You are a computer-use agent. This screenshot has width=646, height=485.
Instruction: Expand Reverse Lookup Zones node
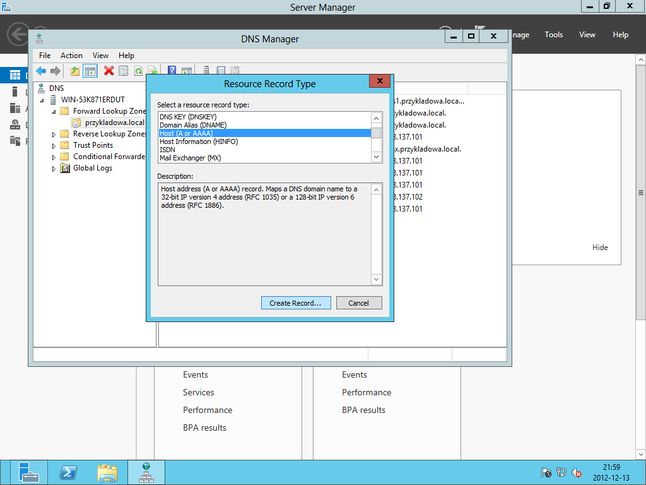[x=54, y=134]
